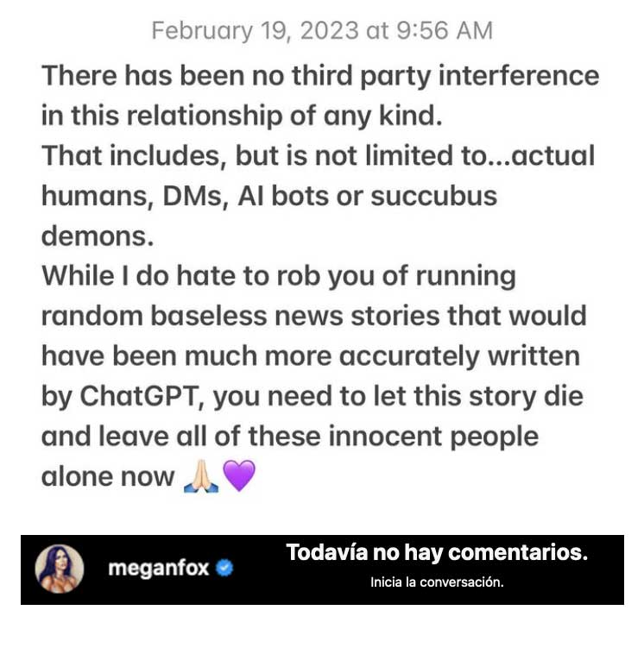Click the line 'have been much more accurately written'
Screen dimensions: 644x648
(x=311, y=355)
